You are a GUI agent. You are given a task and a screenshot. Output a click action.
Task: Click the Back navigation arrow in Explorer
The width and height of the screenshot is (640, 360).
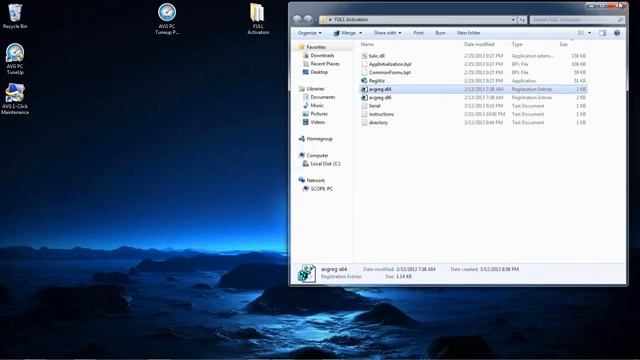(297, 19)
